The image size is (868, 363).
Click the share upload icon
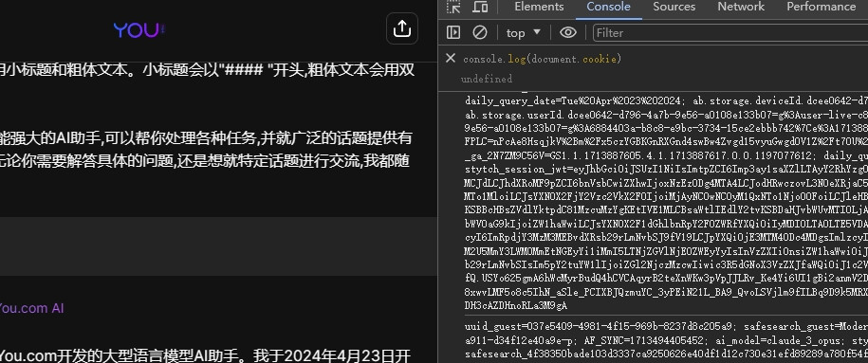402,28
